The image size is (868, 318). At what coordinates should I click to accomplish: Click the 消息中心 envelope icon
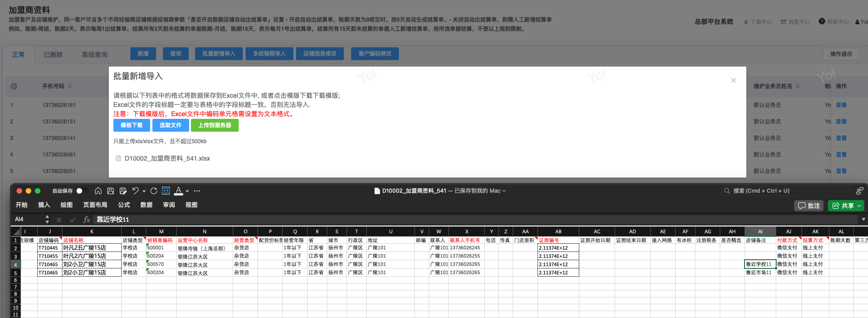tap(784, 22)
